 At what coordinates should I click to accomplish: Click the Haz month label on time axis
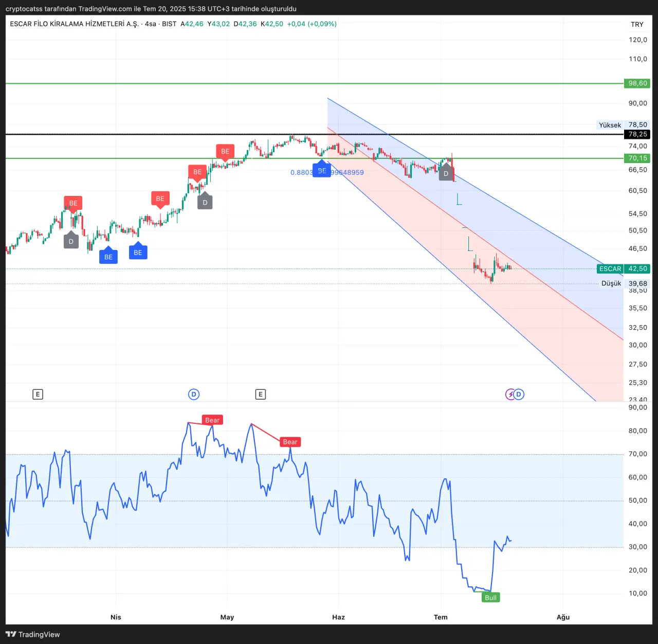338,617
